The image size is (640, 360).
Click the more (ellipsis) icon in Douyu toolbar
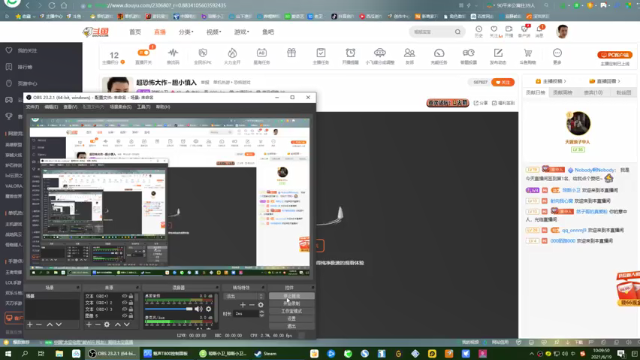(557, 53)
